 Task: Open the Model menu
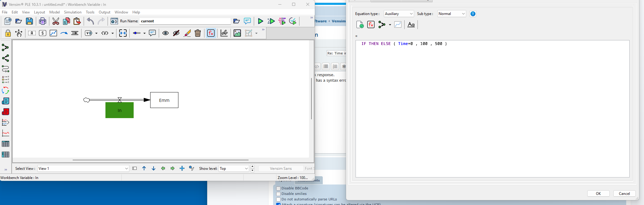(55, 12)
